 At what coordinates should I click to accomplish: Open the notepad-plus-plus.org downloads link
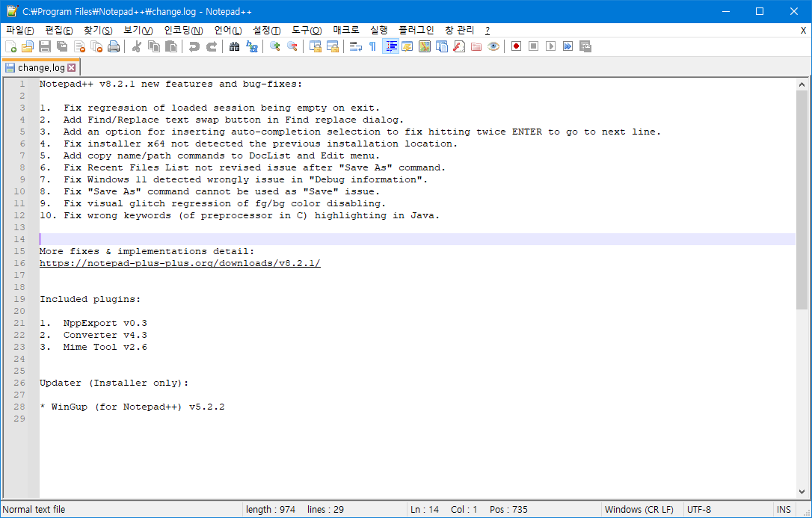(180, 263)
